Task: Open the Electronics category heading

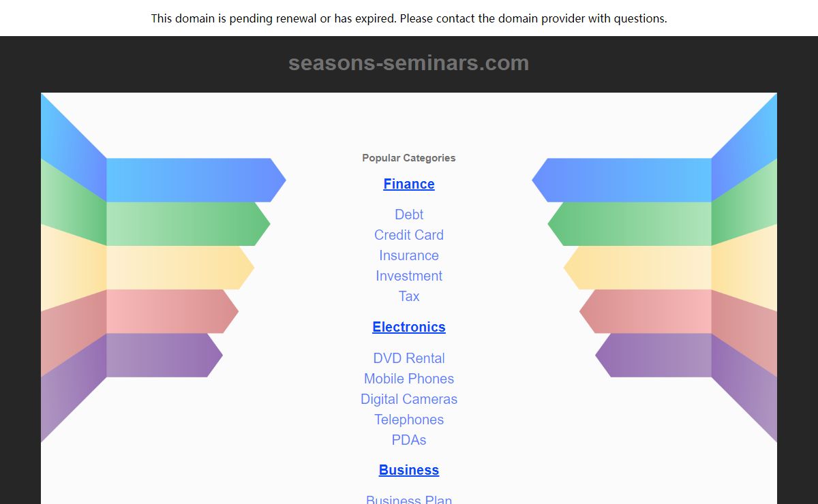Action: click(x=409, y=327)
